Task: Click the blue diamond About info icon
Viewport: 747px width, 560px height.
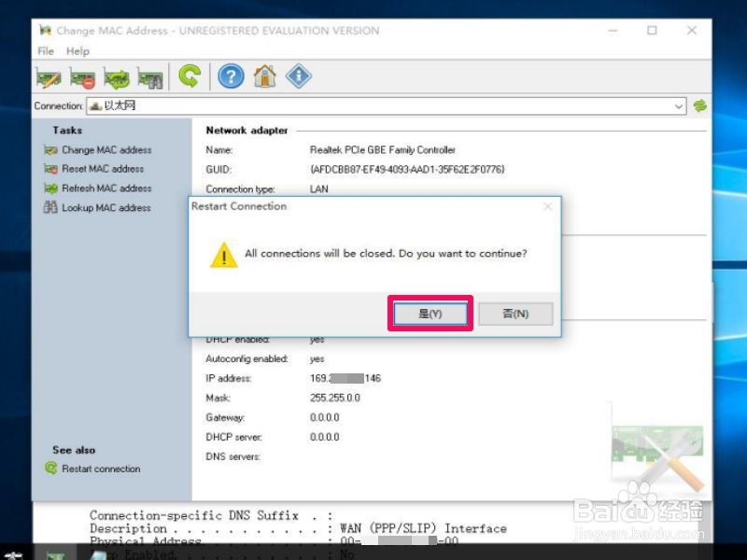Action: [x=299, y=77]
